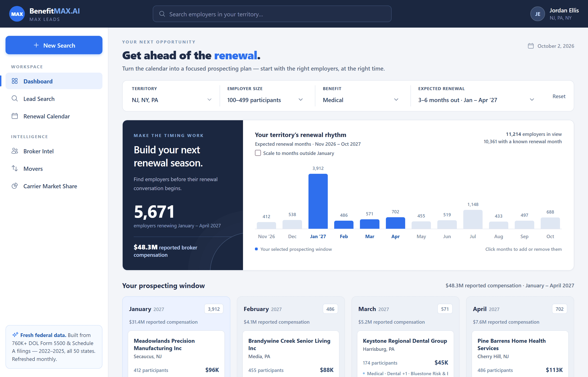Screen dimensions: 588x377
Task: Click the New Search button
Action: pos(54,45)
